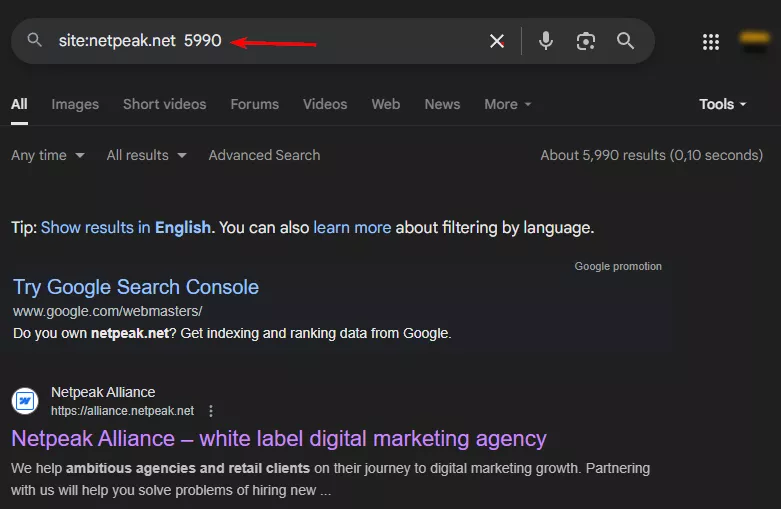Screen dimensions: 781x509
Task: Open the blurred account avatar
Action: (x=755, y=41)
